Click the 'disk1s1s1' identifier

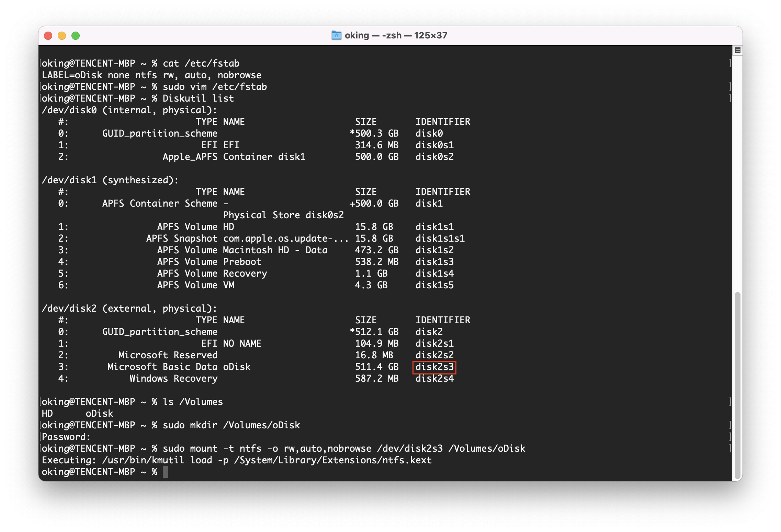point(440,239)
